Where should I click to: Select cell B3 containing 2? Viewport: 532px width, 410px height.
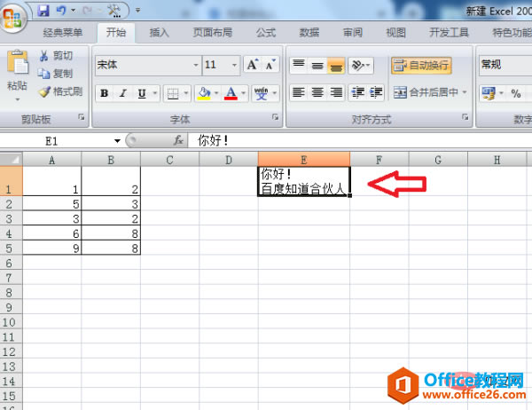(111, 218)
